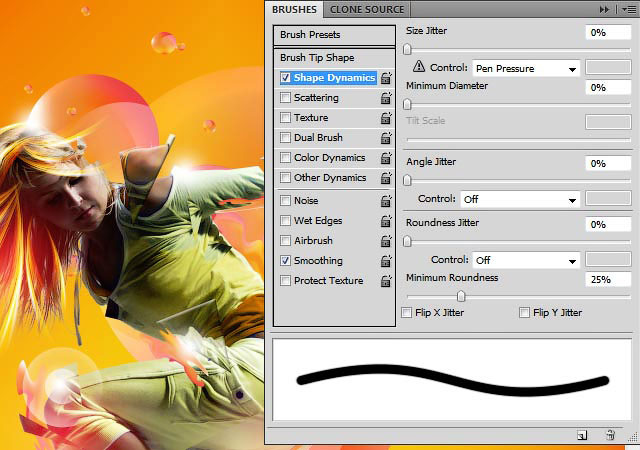Click the Minimum Roundness slider handle

click(461, 296)
